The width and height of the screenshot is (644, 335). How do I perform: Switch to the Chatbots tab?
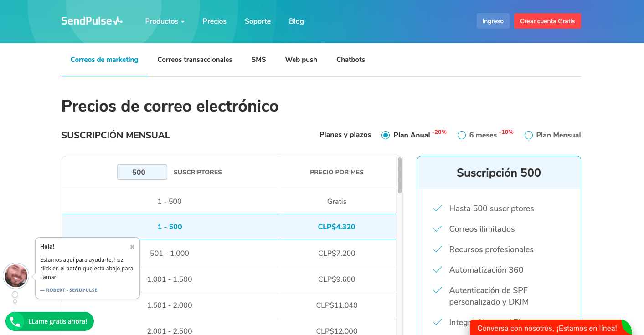[350, 60]
